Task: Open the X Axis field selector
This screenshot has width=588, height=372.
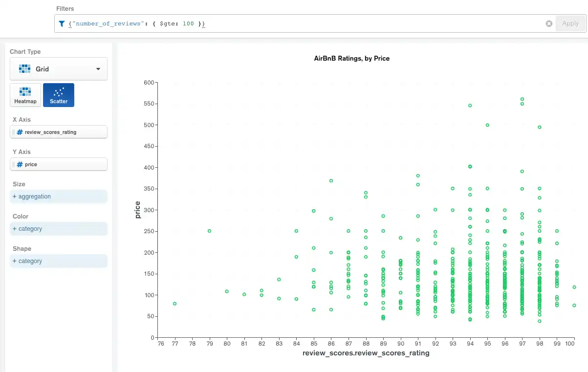Action: pos(58,132)
